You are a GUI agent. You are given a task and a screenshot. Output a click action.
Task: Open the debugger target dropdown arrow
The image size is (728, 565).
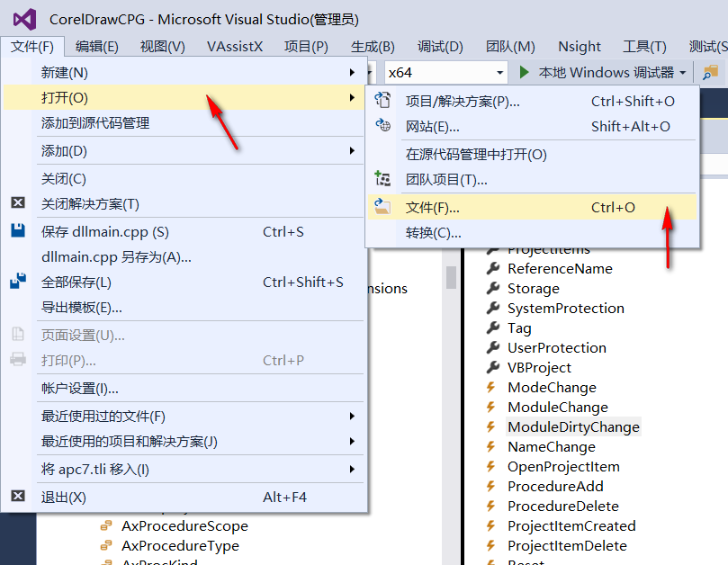(x=683, y=72)
